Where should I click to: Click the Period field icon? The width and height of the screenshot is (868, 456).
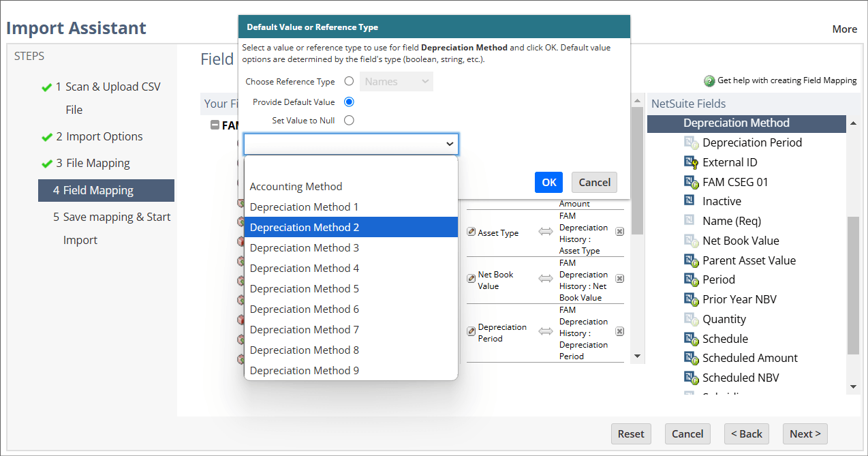click(x=691, y=279)
